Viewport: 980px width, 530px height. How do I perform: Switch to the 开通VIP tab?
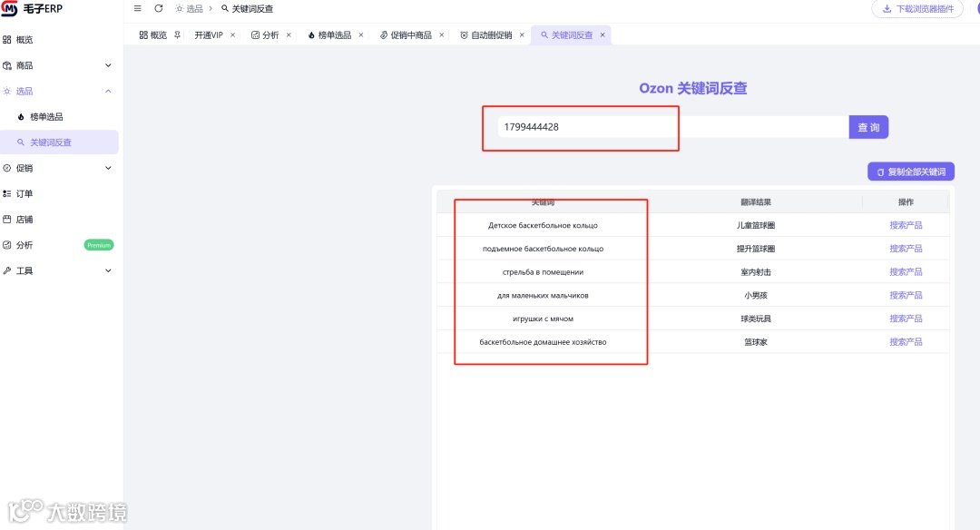209,35
